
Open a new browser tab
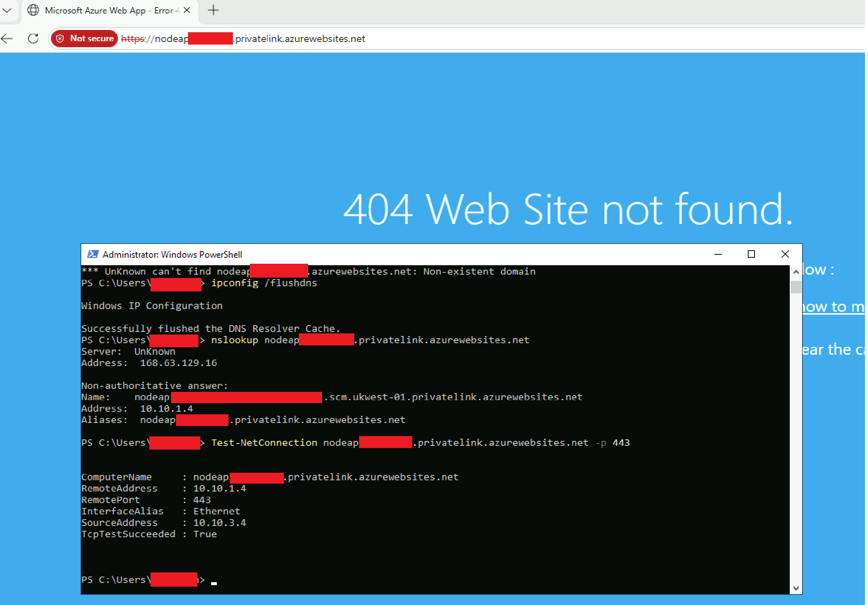[x=213, y=10]
